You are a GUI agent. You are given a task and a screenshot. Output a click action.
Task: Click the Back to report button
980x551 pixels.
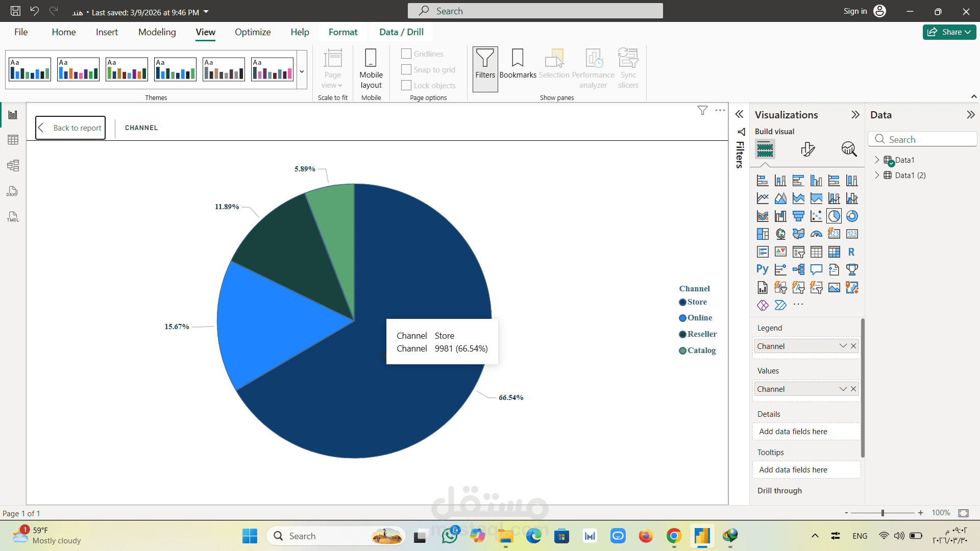[70, 128]
